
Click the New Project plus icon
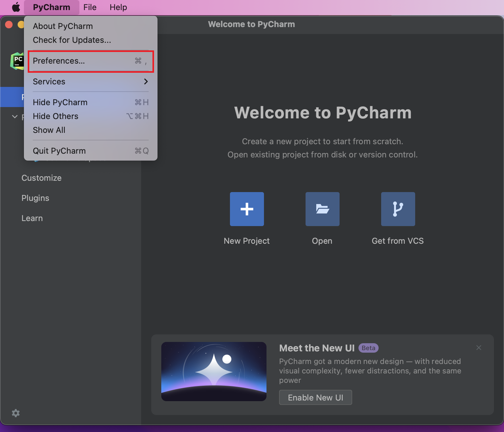point(247,209)
